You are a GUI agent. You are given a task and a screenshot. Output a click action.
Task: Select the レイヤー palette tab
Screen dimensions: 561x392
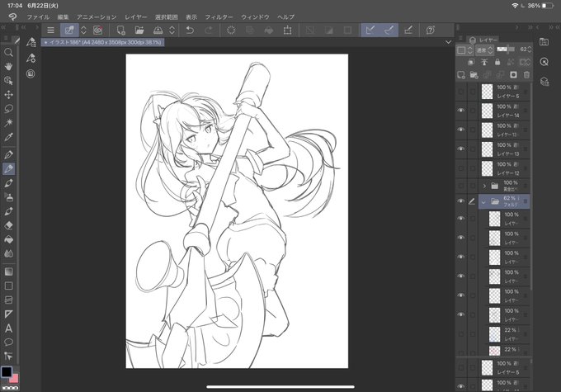click(484, 40)
